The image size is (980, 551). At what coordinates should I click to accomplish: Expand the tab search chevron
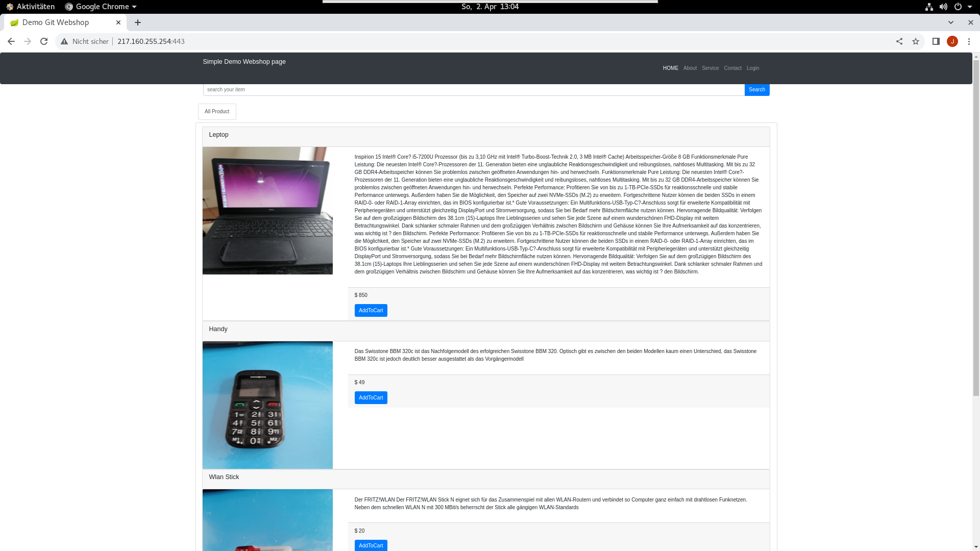(x=951, y=22)
